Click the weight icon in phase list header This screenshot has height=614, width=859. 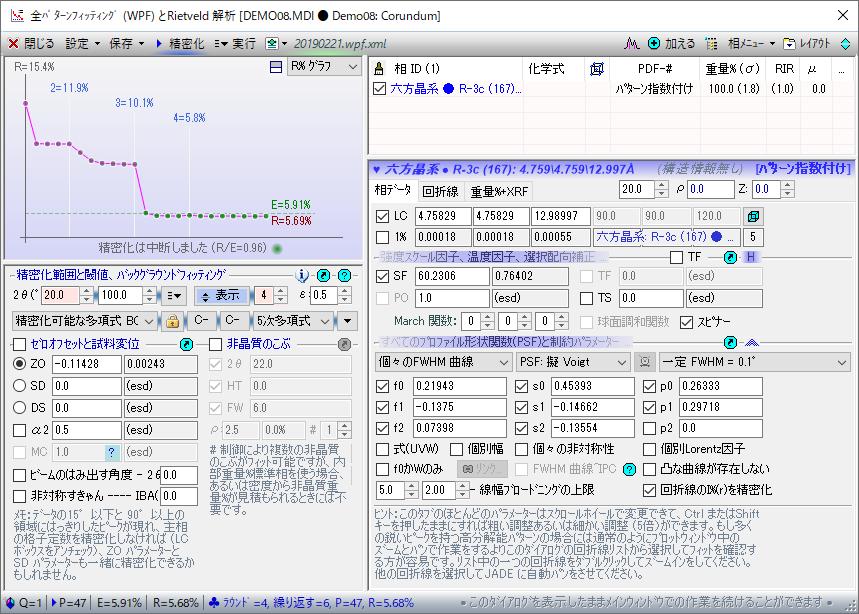click(x=379, y=69)
